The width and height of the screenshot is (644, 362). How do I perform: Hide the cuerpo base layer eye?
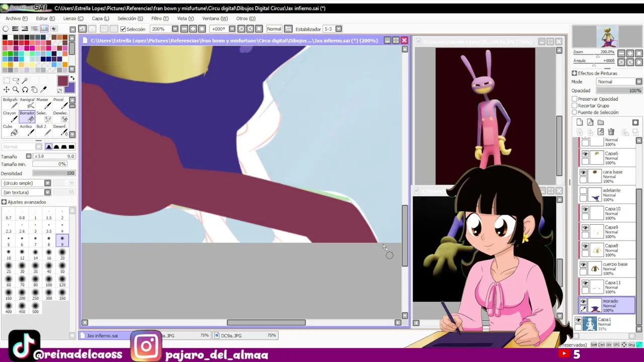[583, 265]
